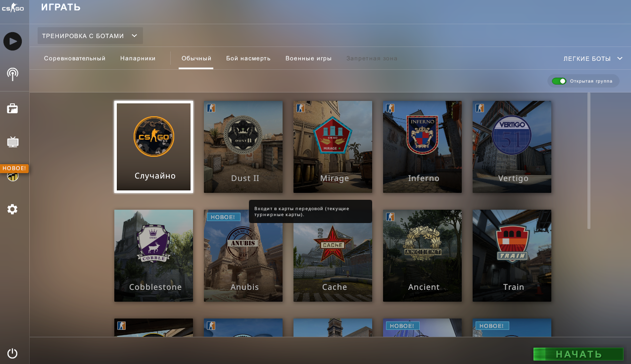Click the orange CS:GO emblem on Случайно

[x=154, y=136]
